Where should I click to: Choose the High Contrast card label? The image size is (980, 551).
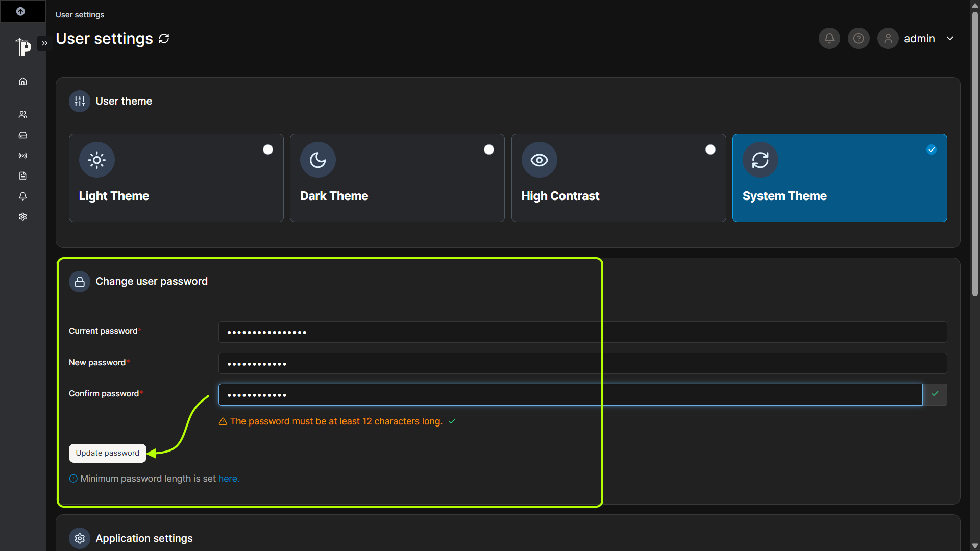(560, 196)
